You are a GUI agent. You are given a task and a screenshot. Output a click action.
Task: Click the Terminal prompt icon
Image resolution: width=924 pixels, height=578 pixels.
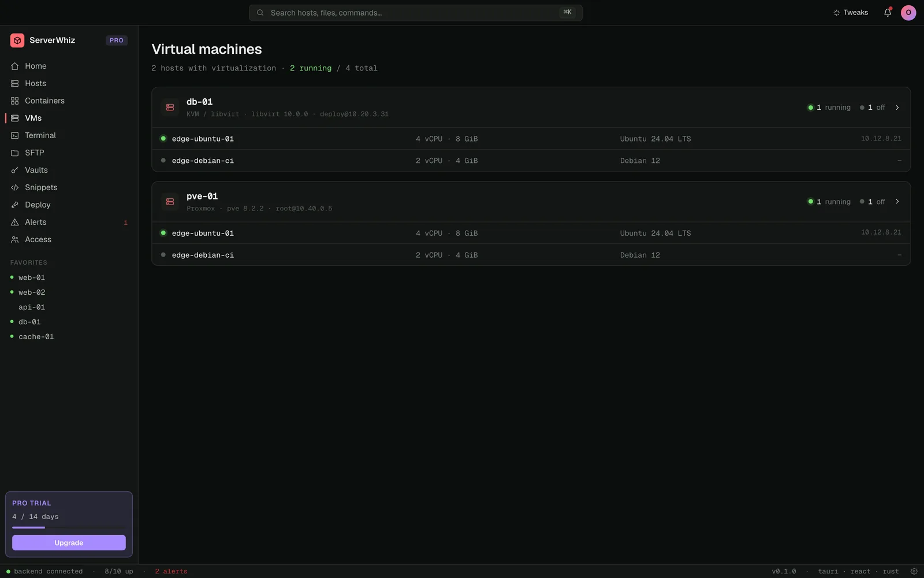click(15, 135)
